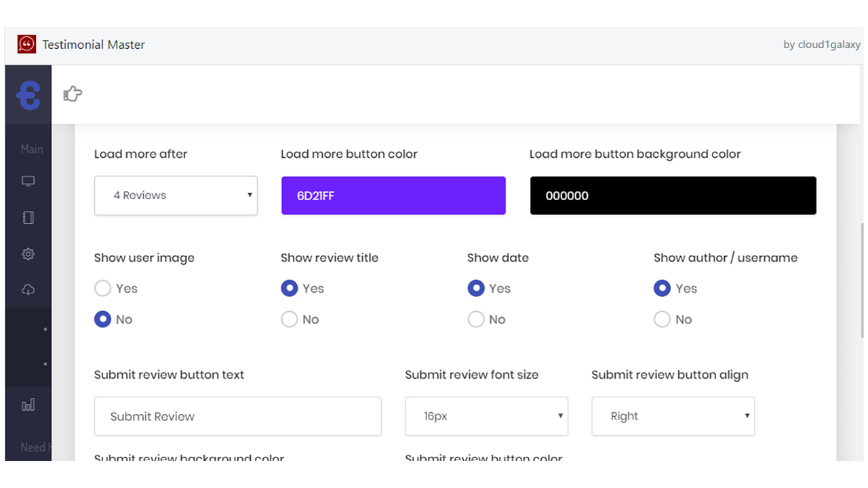The height and width of the screenshot is (488, 868).
Task: Open the Load more button color swatch 6D21FF
Action: (x=393, y=196)
